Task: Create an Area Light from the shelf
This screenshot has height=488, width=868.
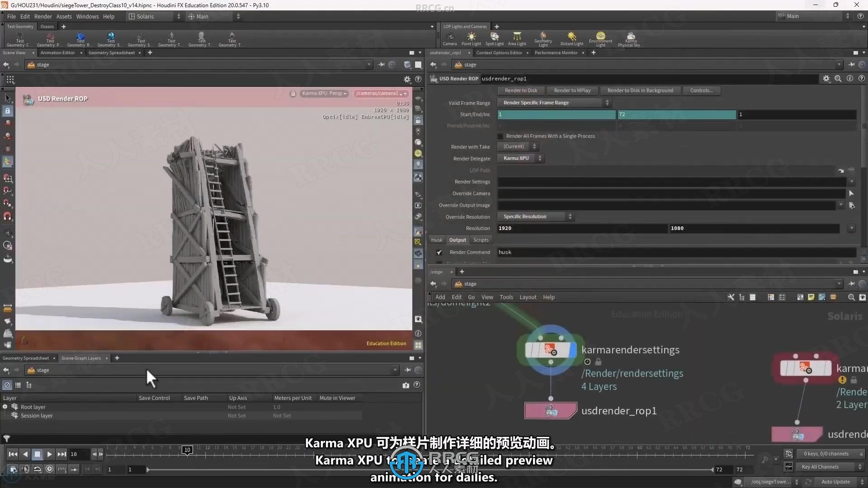Action: (x=517, y=39)
